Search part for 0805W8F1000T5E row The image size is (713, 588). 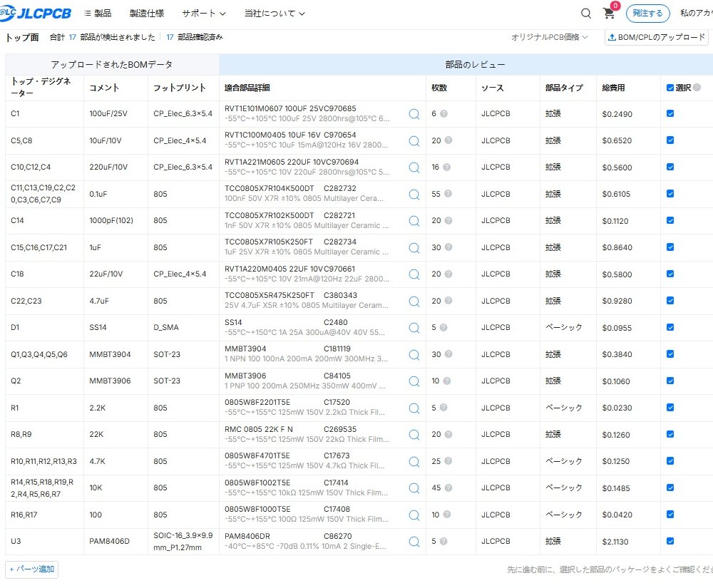(x=414, y=515)
